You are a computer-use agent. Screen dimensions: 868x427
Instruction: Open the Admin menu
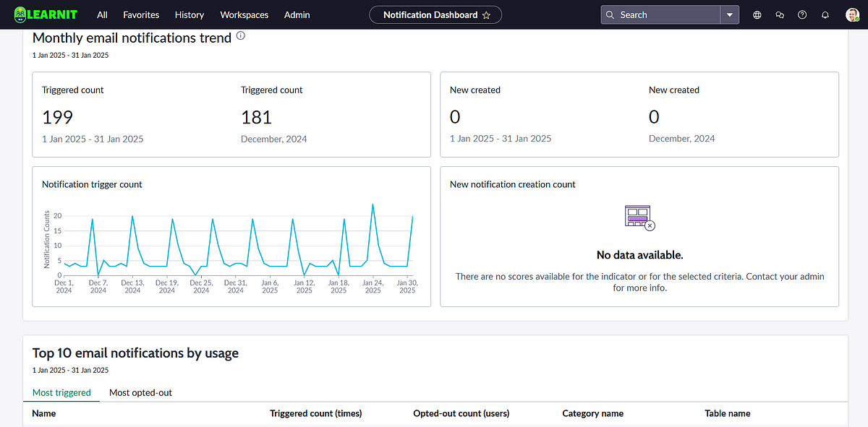(297, 14)
